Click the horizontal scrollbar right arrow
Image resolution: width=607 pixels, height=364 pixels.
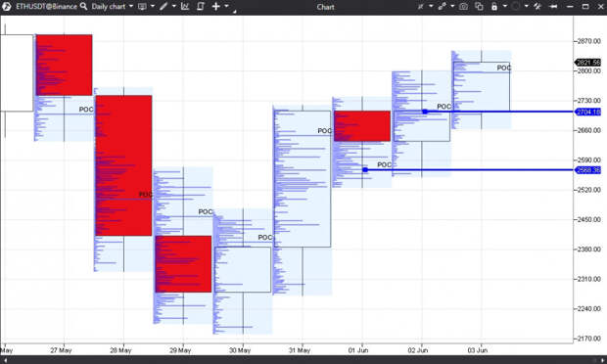pyautogui.click(x=602, y=360)
